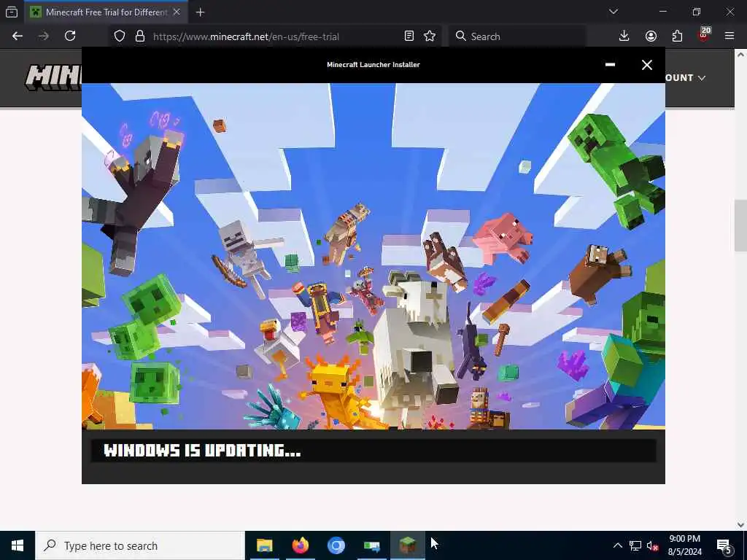The image size is (747, 560).
Task: Open the network status tray icon
Action: [x=635, y=545]
